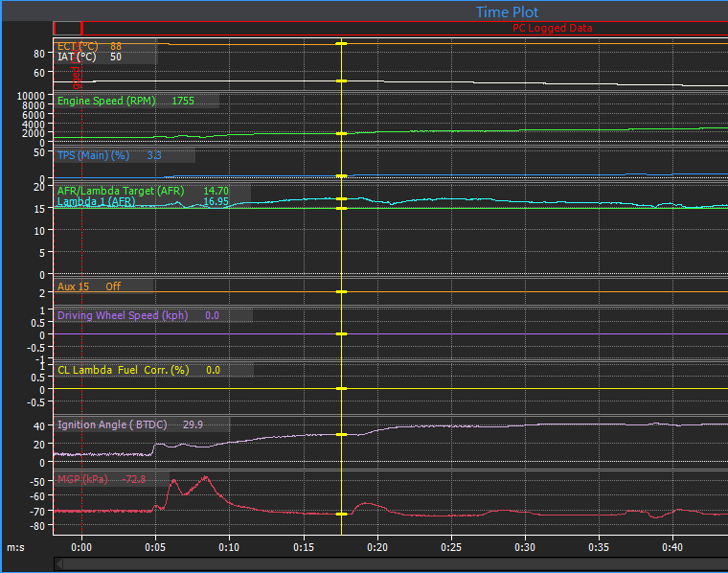The image size is (728, 573).
Task: Choose the AFR/Lambda Target (AFR) label
Action: coord(121,191)
